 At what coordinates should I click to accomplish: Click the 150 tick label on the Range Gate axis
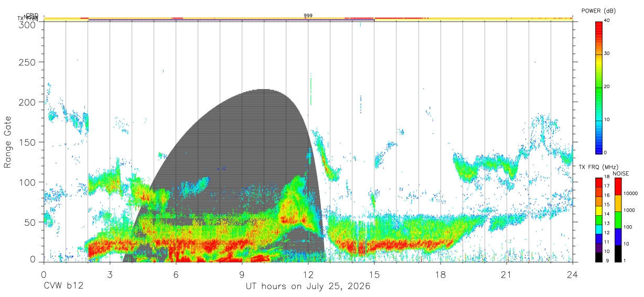tap(28, 142)
